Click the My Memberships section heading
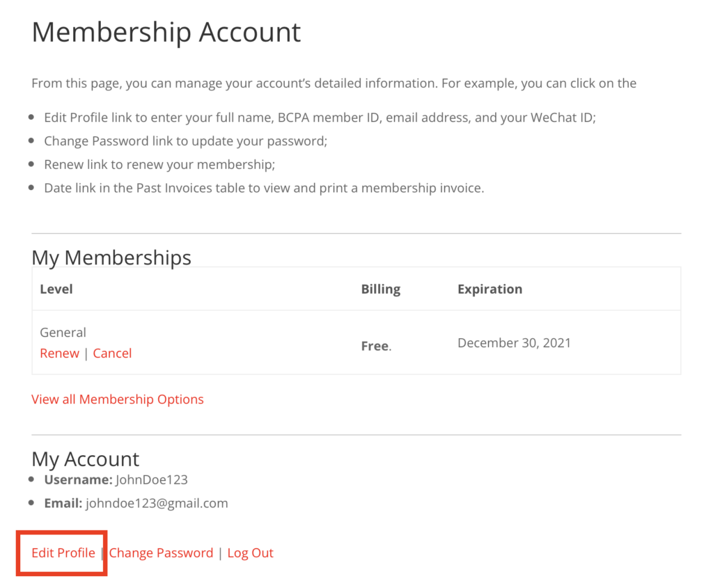 coord(111,257)
